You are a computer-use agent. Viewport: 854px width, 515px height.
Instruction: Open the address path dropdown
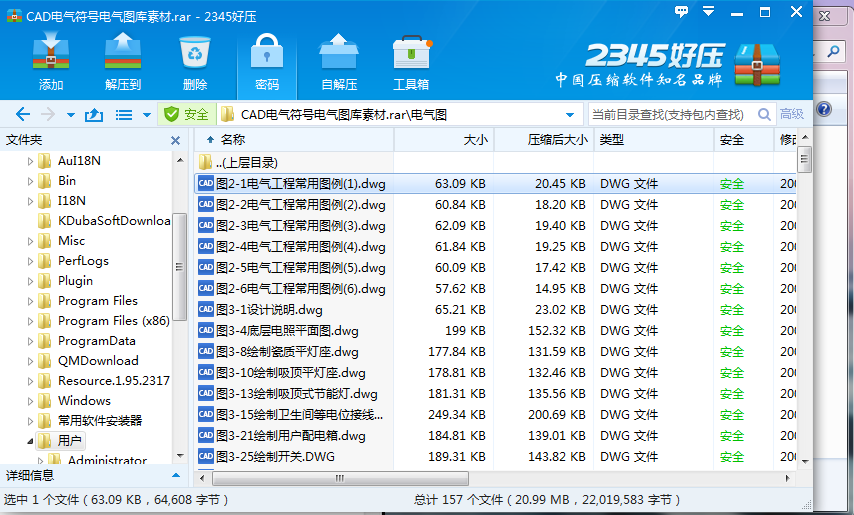pyautogui.click(x=570, y=115)
